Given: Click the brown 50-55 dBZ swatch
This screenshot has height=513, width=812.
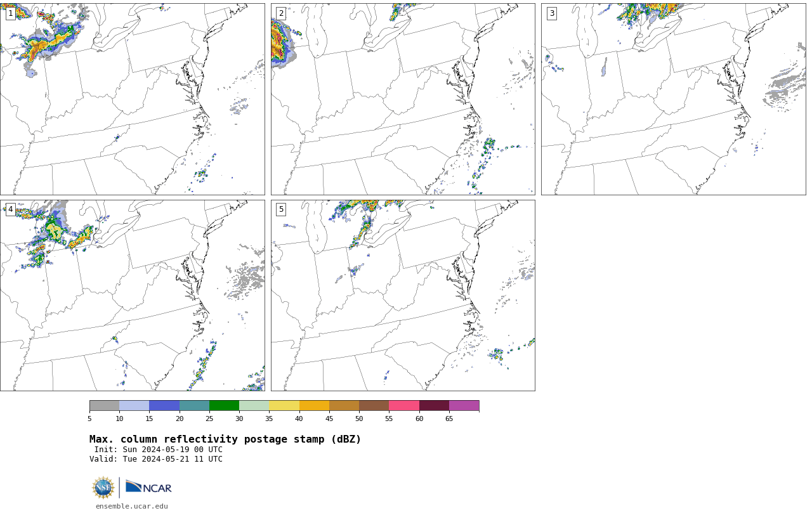Looking at the screenshot, I should [374, 405].
